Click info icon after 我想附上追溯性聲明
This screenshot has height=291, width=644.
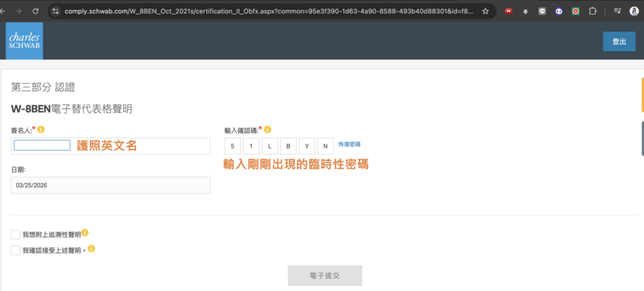click(85, 234)
